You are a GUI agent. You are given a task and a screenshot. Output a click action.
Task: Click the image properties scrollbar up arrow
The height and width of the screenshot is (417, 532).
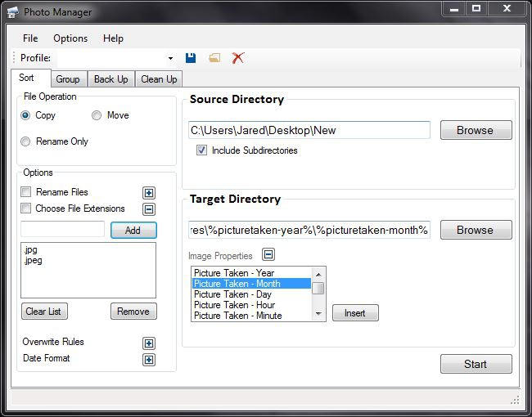318,274
